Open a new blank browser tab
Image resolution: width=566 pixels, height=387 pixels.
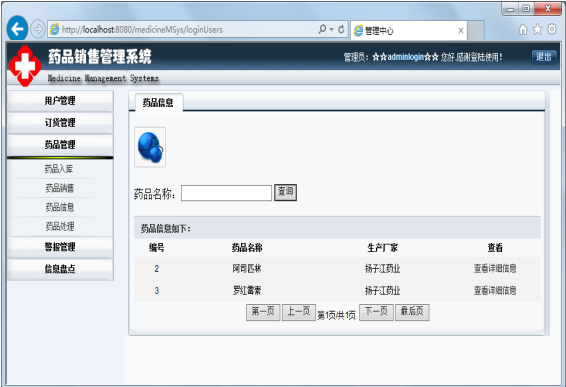(x=476, y=30)
